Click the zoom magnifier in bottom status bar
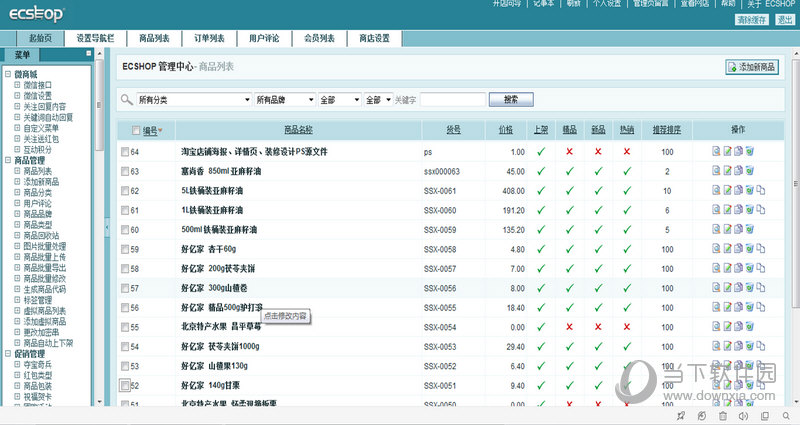 tap(786, 416)
